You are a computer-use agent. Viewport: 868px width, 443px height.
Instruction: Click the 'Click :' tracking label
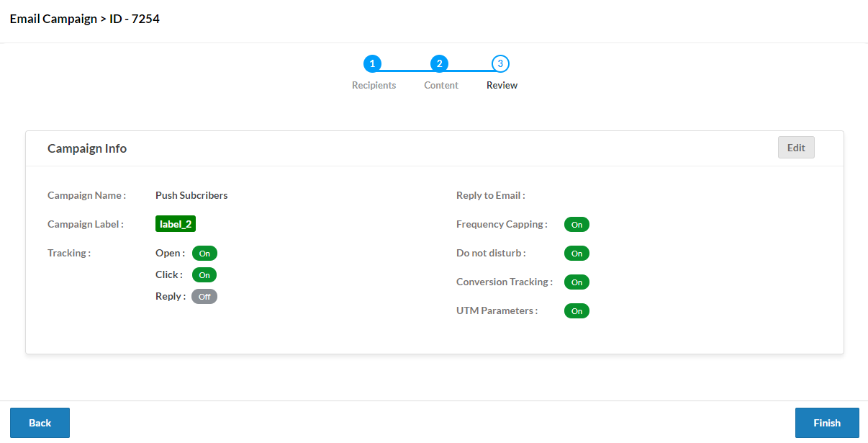pos(169,274)
